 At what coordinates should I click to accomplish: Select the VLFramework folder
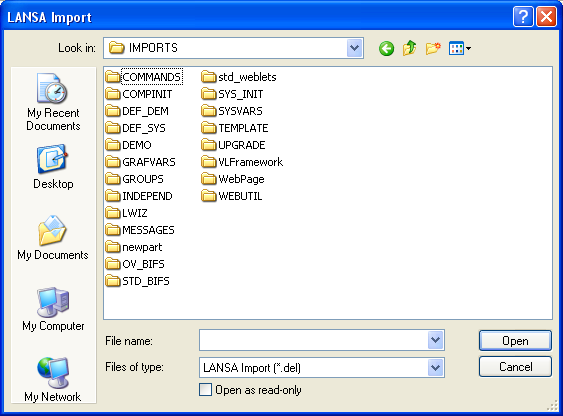click(x=242, y=162)
